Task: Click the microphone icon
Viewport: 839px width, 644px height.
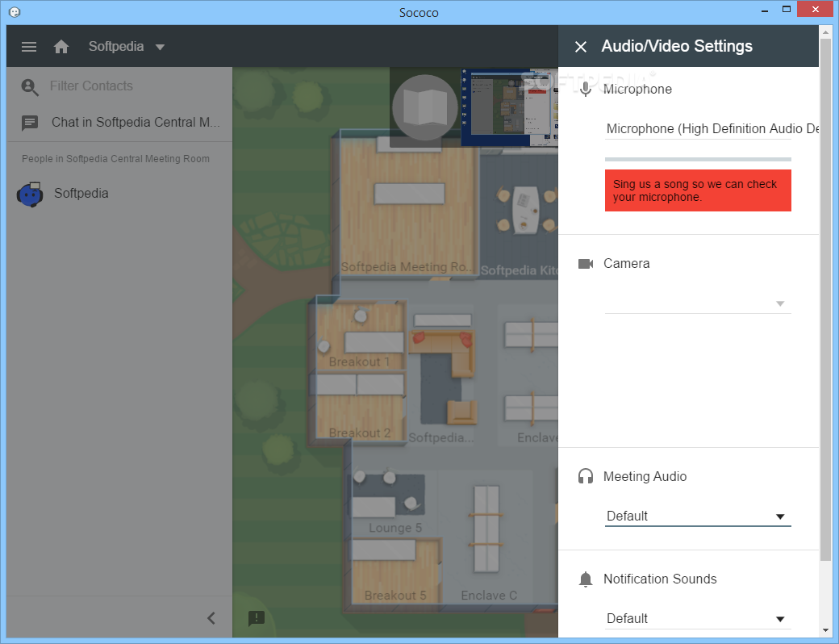Action: (x=586, y=89)
